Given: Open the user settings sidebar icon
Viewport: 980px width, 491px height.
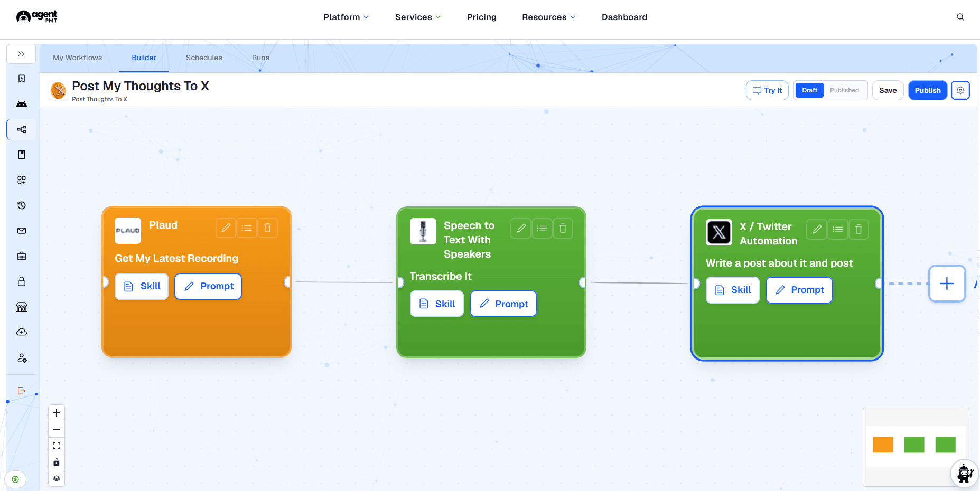Looking at the screenshot, I should click(22, 357).
